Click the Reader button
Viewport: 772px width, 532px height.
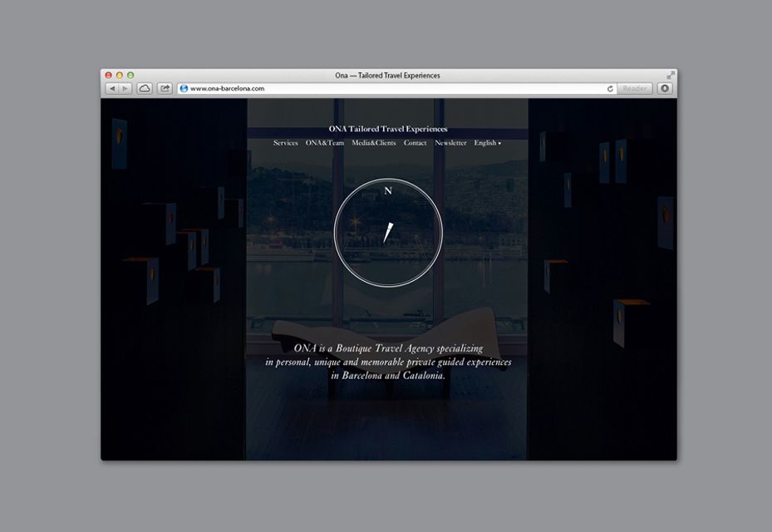tap(635, 89)
